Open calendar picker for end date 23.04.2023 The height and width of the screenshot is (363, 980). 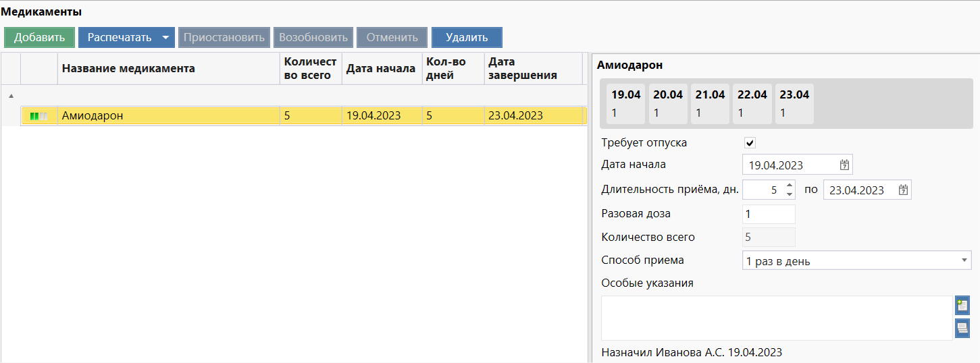coord(903,190)
